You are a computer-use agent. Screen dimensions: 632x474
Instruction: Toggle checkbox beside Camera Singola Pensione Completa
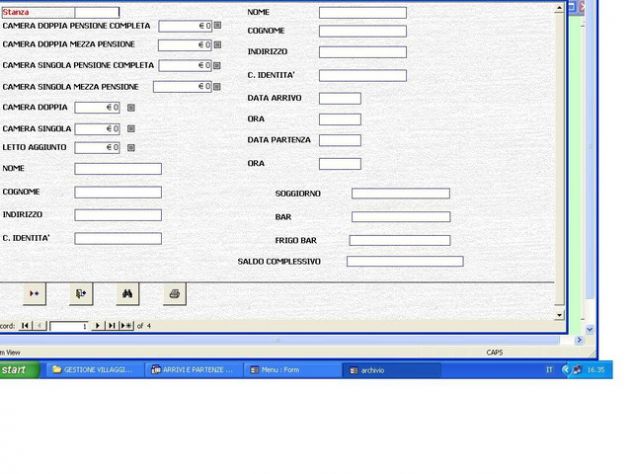point(217,65)
